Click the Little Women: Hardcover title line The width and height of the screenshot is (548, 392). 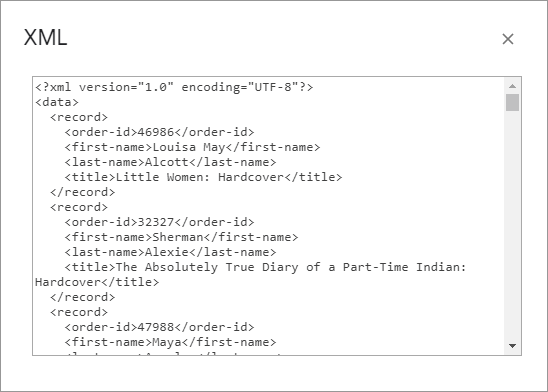(203, 177)
